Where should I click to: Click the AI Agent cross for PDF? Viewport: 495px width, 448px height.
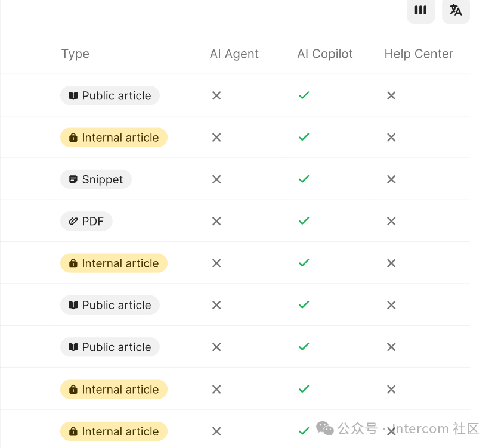[216, 222]
